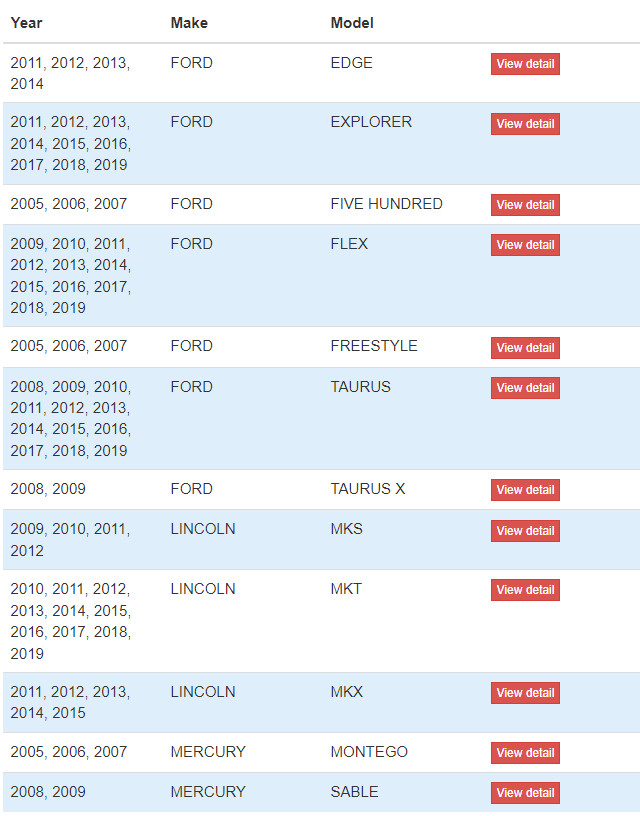This screenshot has width=640, height=816.
Task: View detail for Lincoln MKX
Action: 525,693
